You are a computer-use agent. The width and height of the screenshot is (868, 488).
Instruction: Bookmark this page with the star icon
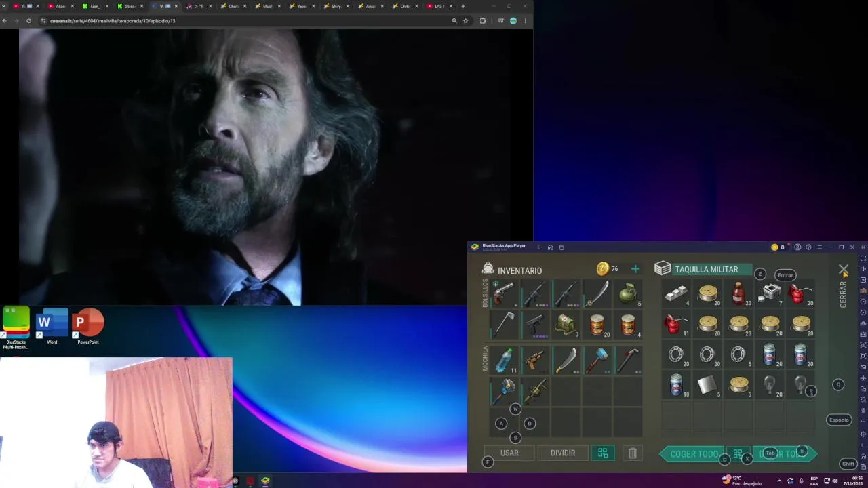465,21
